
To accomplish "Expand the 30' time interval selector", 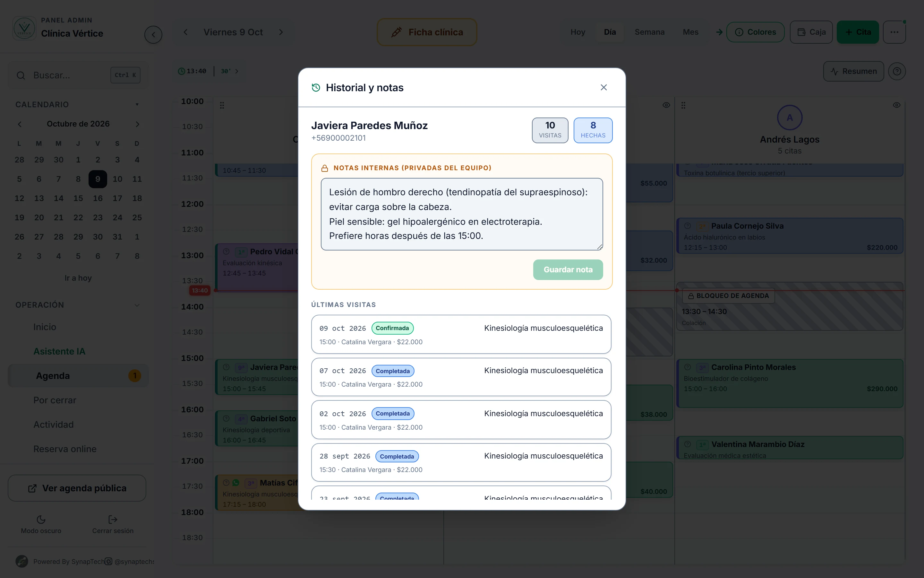I will pyautogui.click(x=229, y=71).
